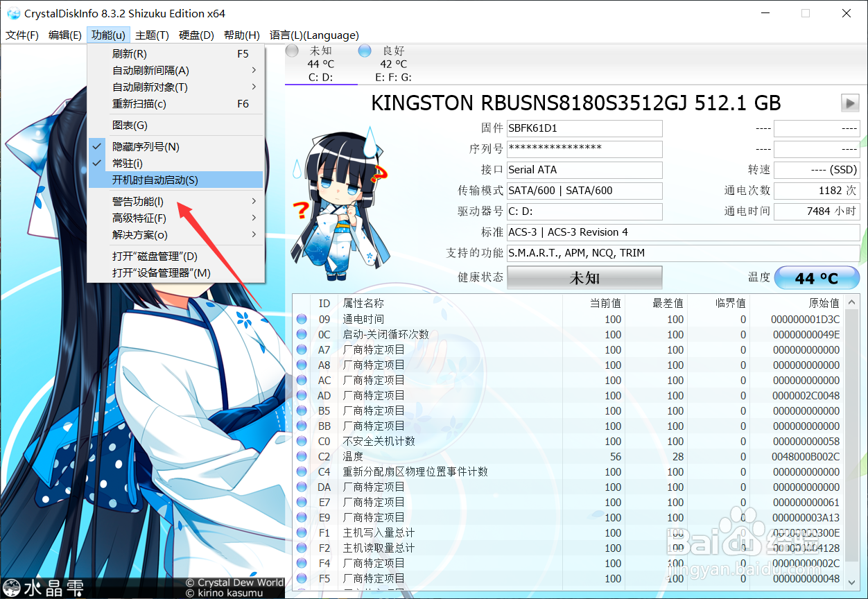The height and width of the screenshot is (599, 868).
Task: Toggle 隐藏序列号(N) checked menu item
Action: pyautogui.click(x=176, y=147)
